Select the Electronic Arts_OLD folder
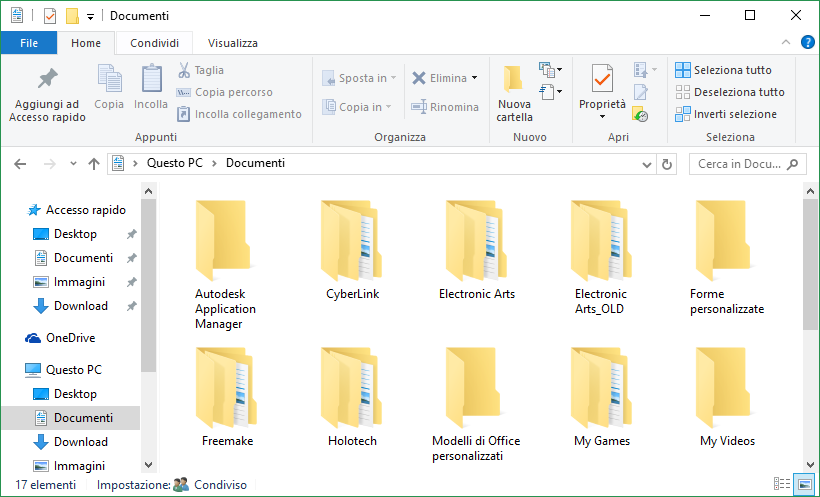 point(601,257)
